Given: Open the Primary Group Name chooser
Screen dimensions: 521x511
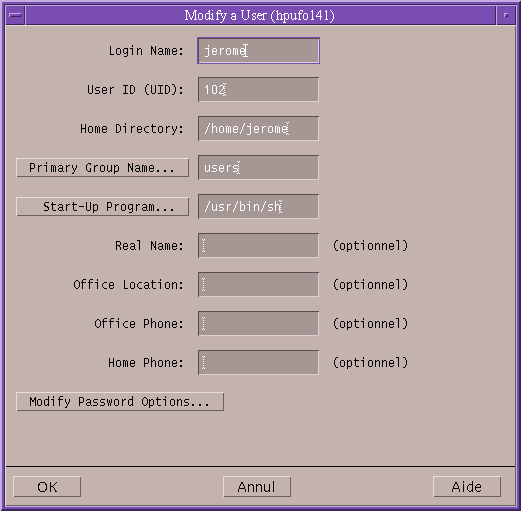Looking at the screenshot, I should [x=103, y=168].
